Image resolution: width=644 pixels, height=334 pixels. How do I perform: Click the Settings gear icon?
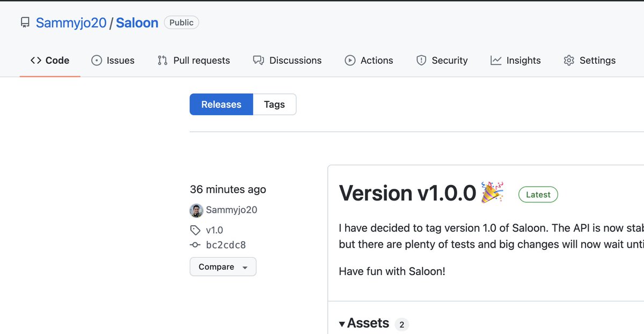click(x=569, y=61)
